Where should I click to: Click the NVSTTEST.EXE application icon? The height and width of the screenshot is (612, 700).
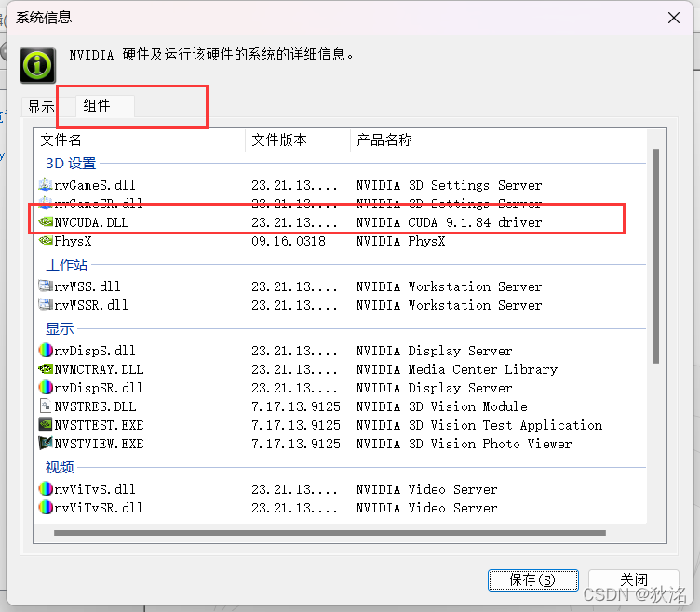point(46,425)
